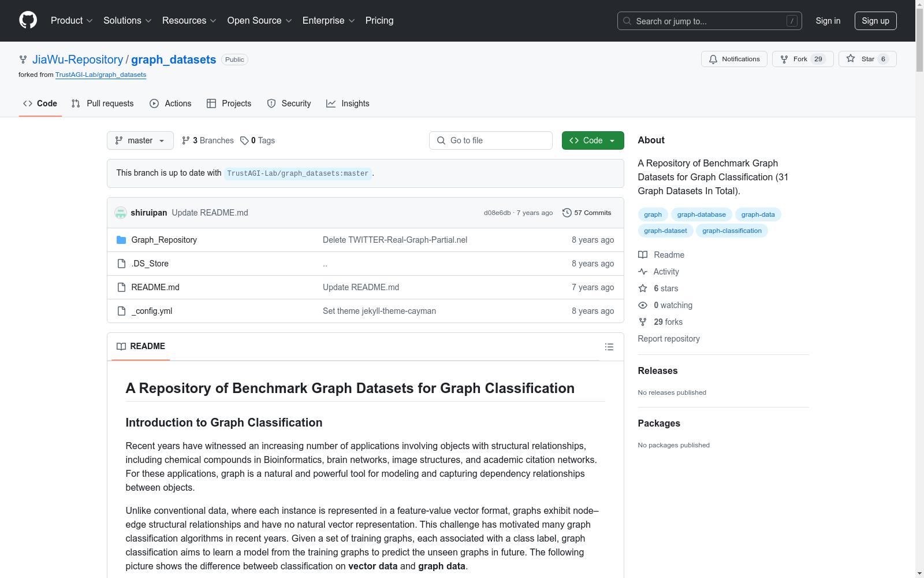Open the Packages heading link
The image size is (924, 578).
tap(659, 424)
